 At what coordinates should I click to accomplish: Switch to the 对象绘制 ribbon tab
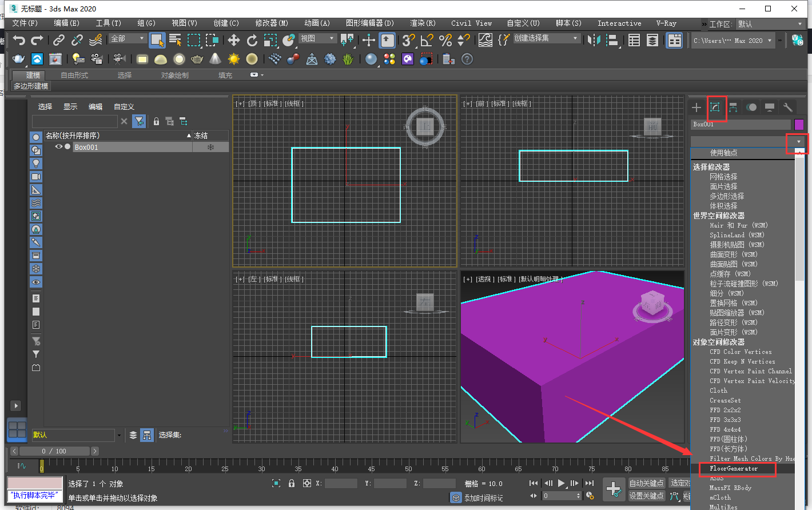[x=174, y=75]
